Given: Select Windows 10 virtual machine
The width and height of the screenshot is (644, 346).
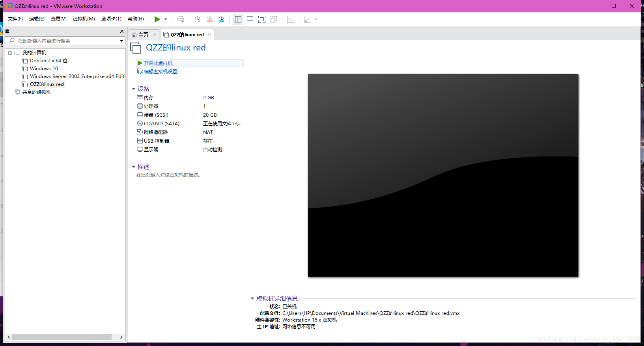Looking at the screenshot, I should pos(44,69).
